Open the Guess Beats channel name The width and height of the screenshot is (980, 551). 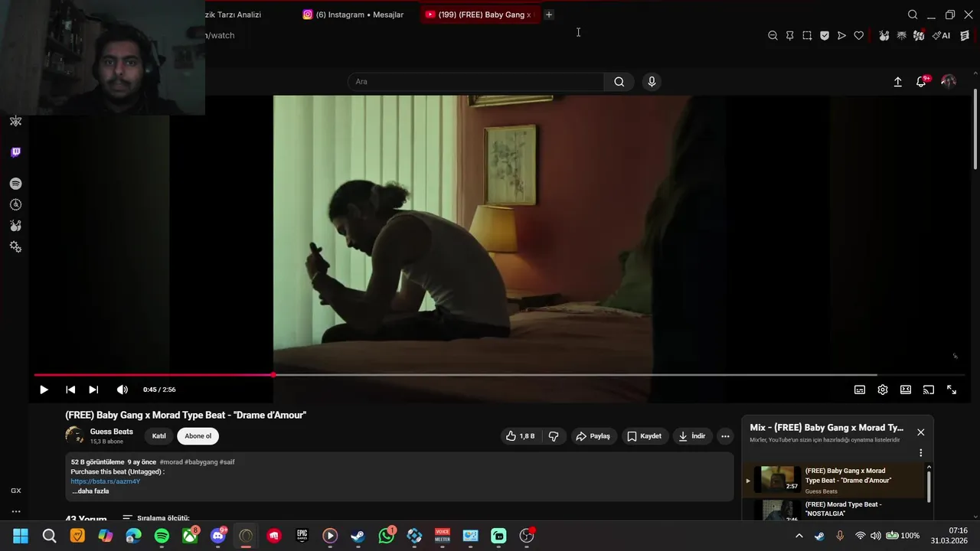pyautogui.click(x=111, y=432)
